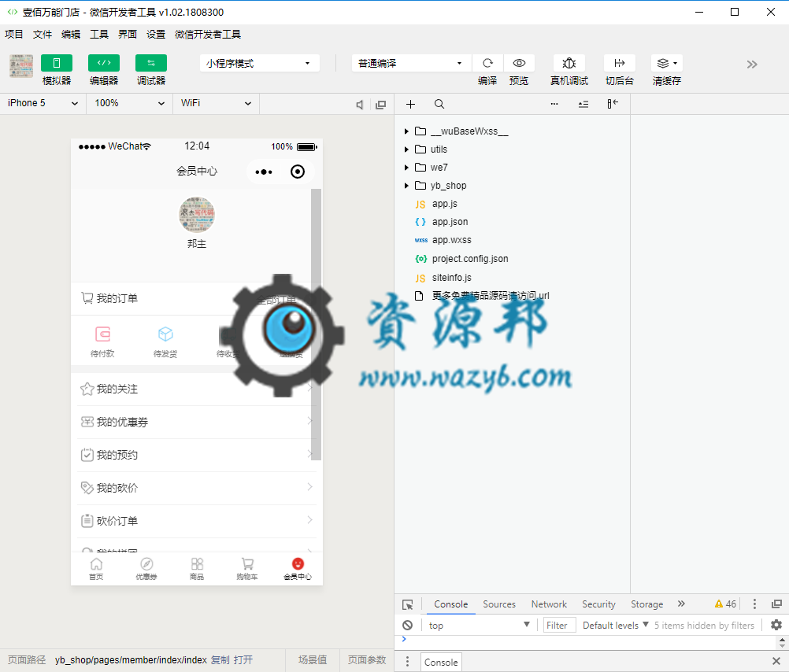Switch to the Sources devtools tab
Screen dimensions: 789x672
(499, 604)
